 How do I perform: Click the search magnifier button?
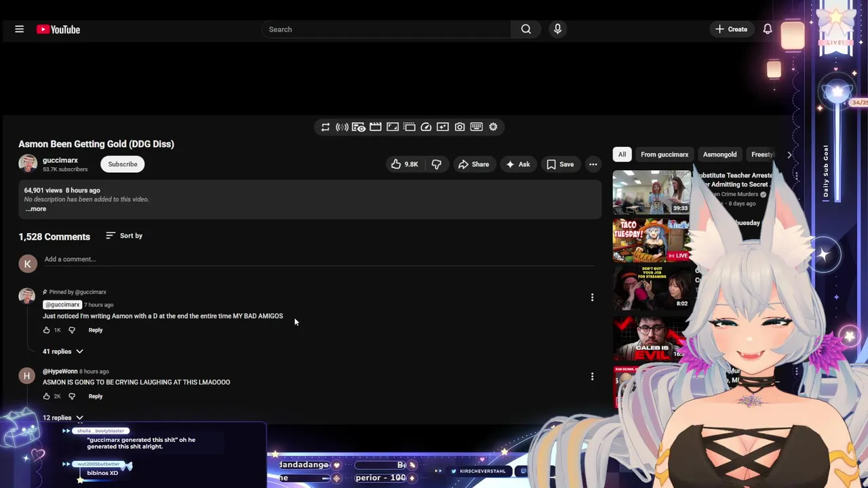coord(526,29)
